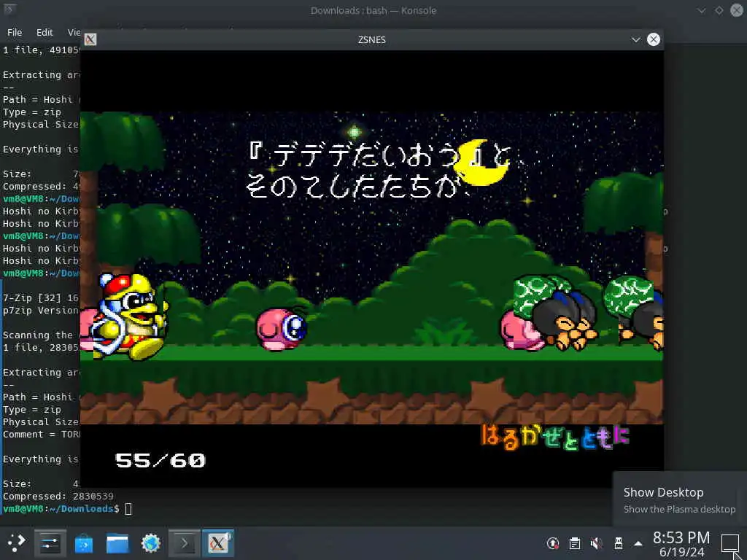Open the Dolphin file manager icon
This screenshot has height=560, width=747.
[x=117, y=542]
